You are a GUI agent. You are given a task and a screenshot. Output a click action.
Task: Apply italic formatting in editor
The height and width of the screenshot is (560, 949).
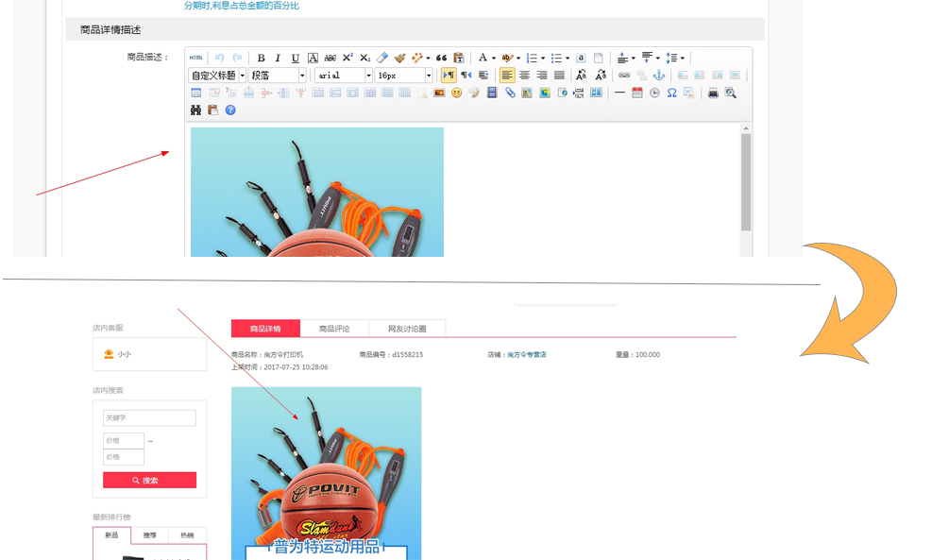pyautogui.click(x=278, y=59)
